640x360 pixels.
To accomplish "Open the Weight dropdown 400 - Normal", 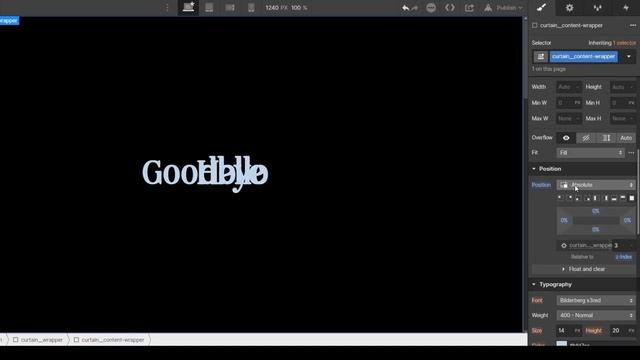I will pos(596,316).
